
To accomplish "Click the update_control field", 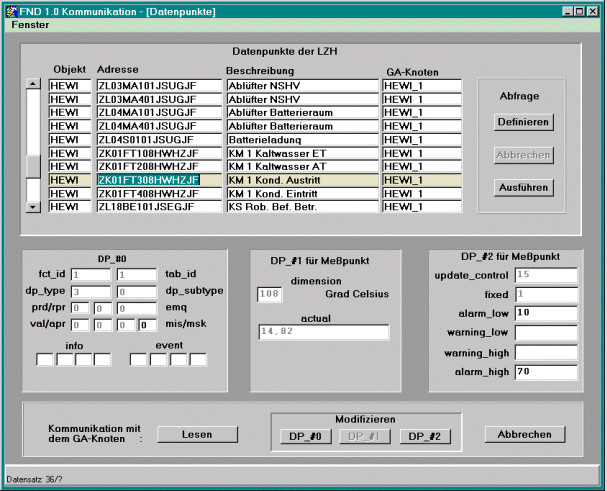I will [x=546, y=275].
